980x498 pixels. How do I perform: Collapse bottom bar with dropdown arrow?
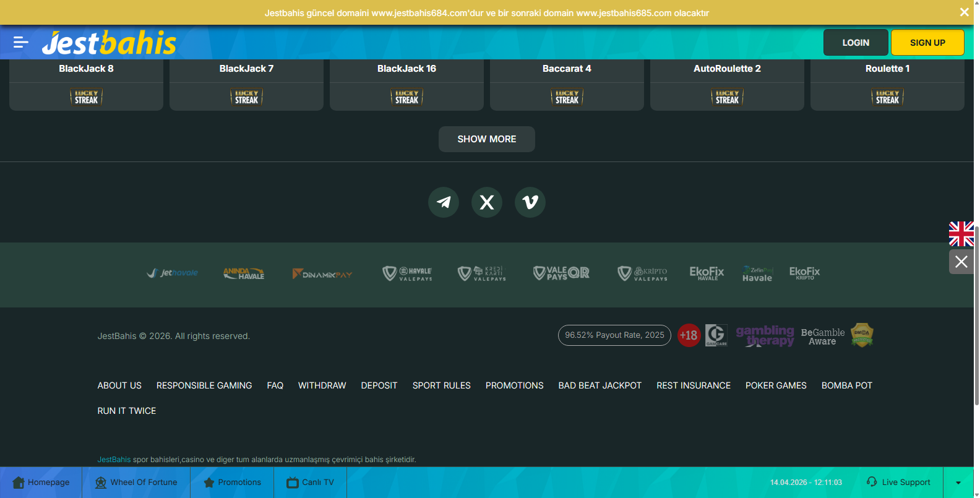pyautogui.click(x=958, y=483)
